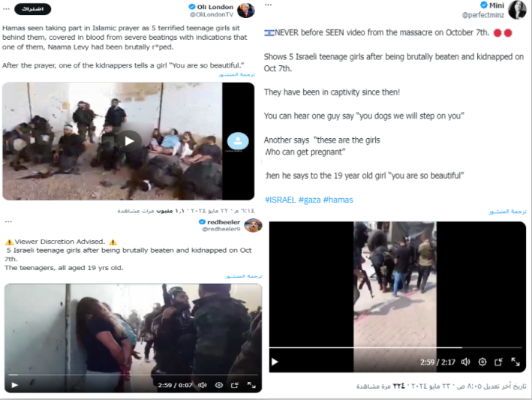The height and width of the screenshot is (400, 532).
Task: Open the settings gear in the Mini video player
Action: click(482, 362)
